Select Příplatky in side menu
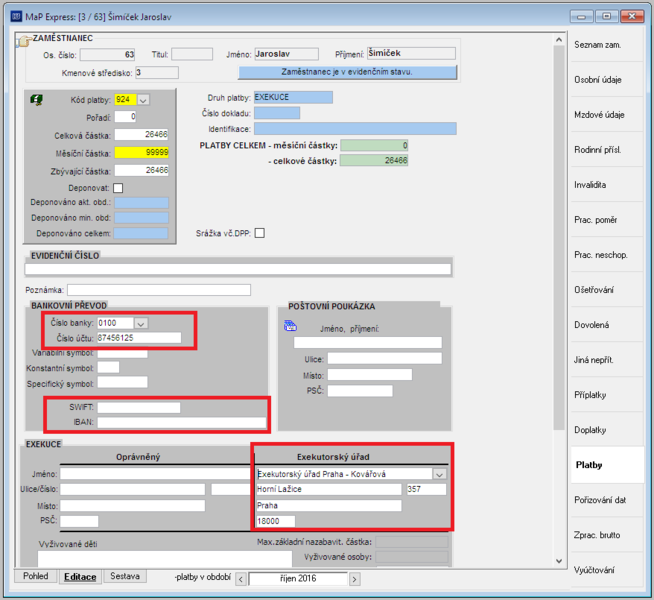Screen dimensions: 654x600 pyautogui.click(x=606, y=395)
